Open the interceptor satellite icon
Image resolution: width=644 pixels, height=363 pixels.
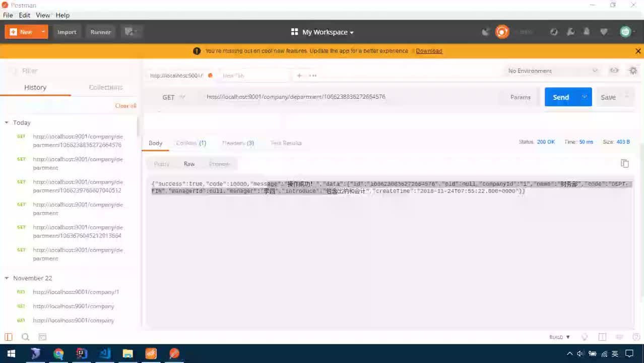click(x=486, y=32)
